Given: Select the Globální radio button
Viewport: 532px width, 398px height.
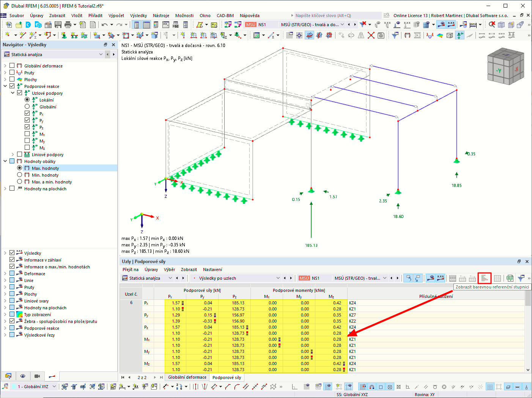Looking at the screenshot, I should [x=27, y=107].
